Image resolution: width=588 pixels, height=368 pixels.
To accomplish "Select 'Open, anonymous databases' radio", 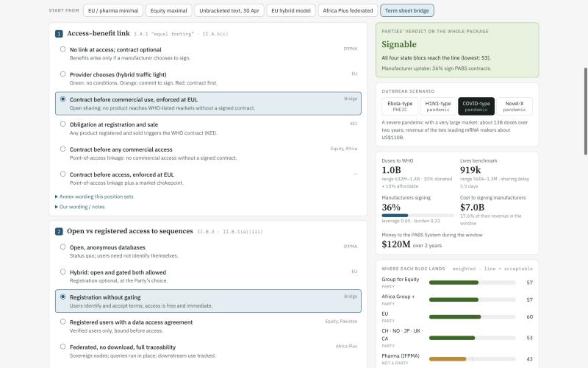I will click(x=62, y=247).
